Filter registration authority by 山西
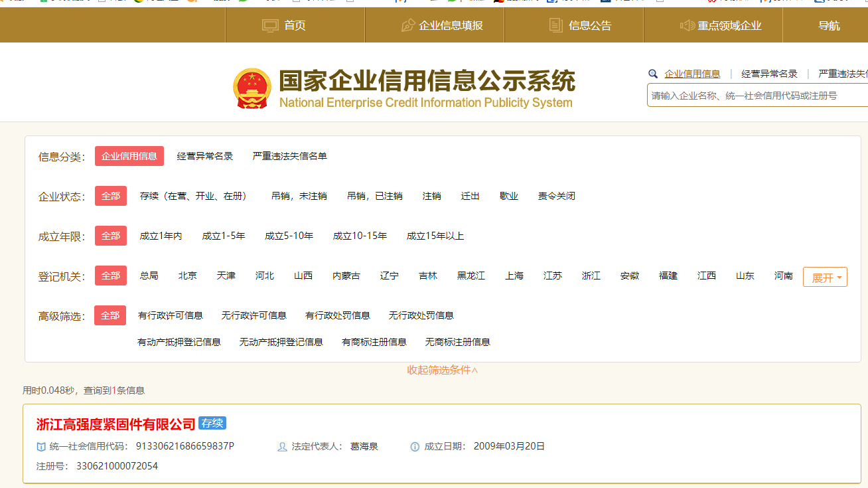868x488 pixels. click(303, 276)
